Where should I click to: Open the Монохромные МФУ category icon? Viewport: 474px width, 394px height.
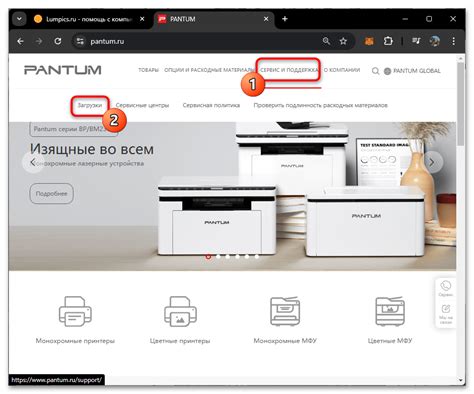(x=285, y=311)
